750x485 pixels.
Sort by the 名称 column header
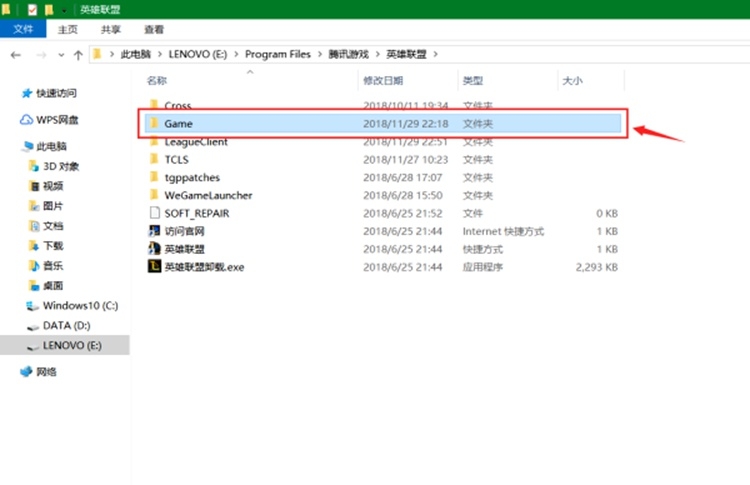(x=157, y=80)
